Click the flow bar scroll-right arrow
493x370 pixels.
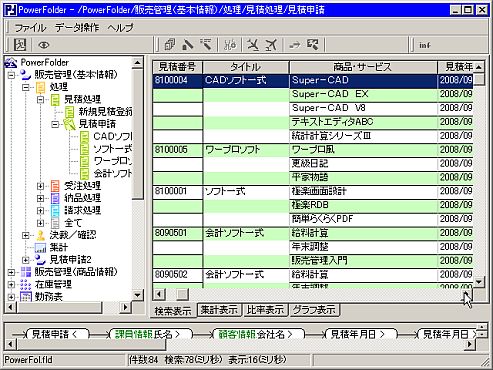[469, 344]
